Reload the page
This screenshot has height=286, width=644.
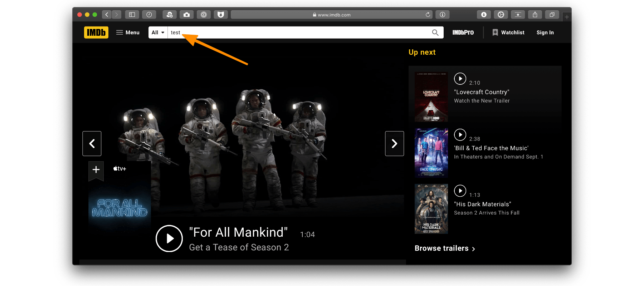[x=428, y=15]
